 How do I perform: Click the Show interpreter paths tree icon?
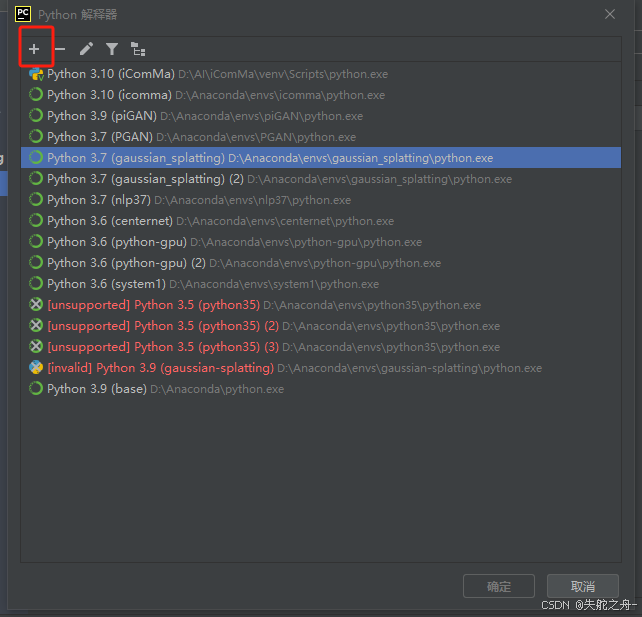tap(138, 49)
